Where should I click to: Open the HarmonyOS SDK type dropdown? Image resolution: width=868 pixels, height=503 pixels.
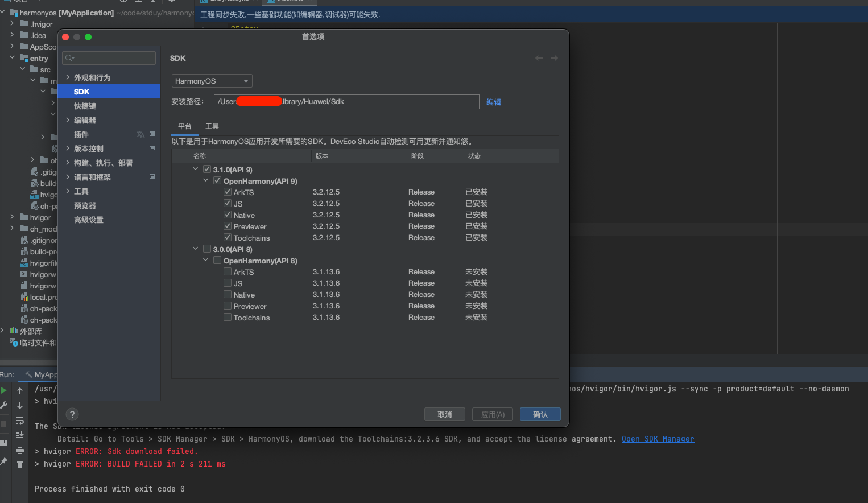[212, 81]
